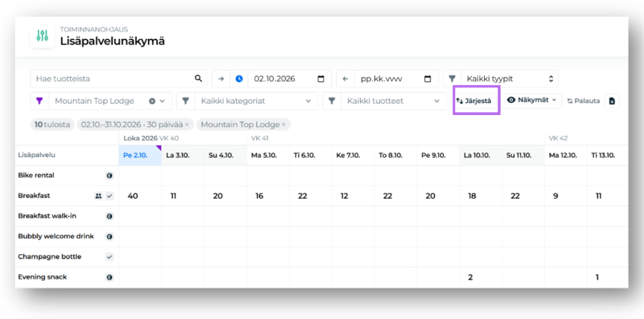Click Breakfast walk-in euro icon
Image resolution: width=644 pixels, height=319 pixels.
(109, 217)
